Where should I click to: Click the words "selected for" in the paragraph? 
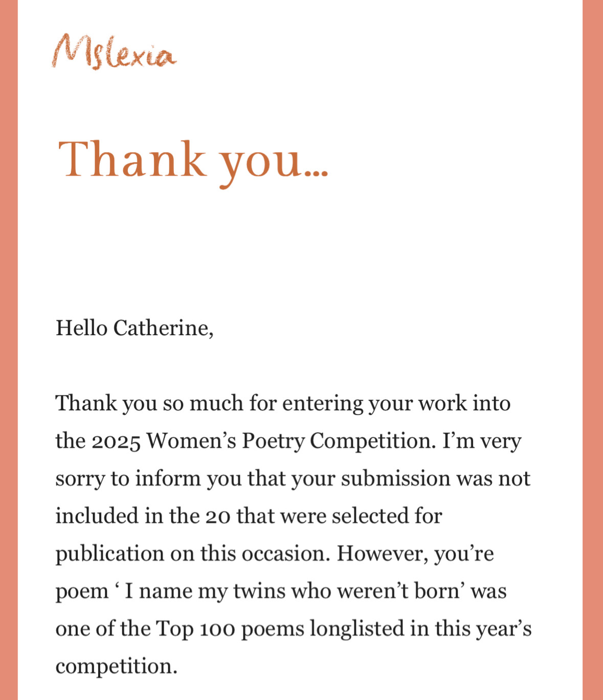[387, 516]
